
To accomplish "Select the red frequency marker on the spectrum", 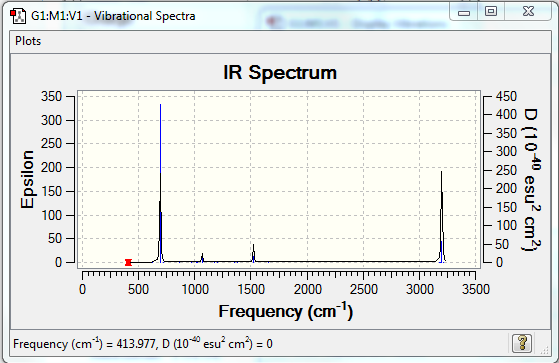I will [128, 262].
